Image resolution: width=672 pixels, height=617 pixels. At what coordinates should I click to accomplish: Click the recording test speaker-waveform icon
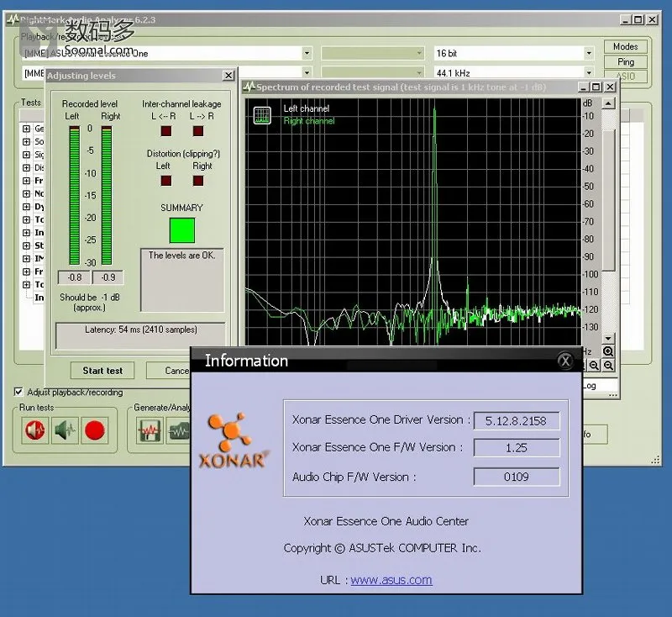click(65, 430)
